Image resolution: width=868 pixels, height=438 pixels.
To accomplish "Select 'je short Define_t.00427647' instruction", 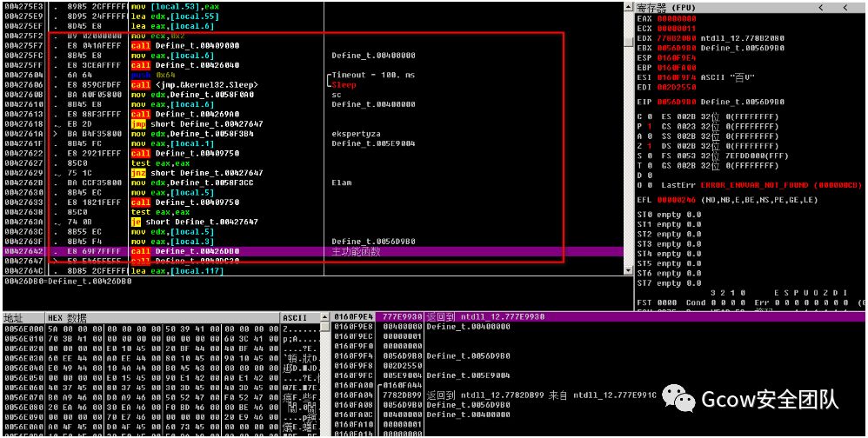I will point(194,222).
